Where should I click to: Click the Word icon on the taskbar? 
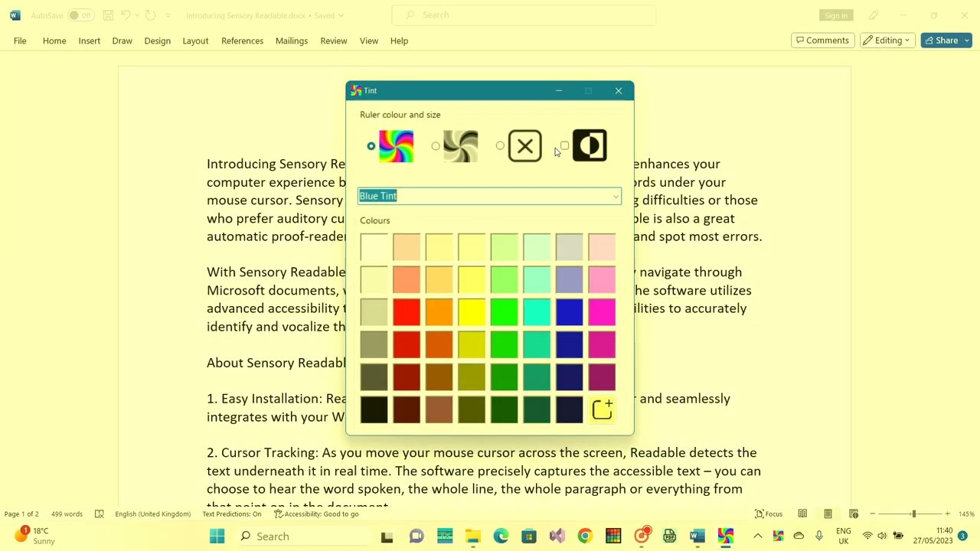pyautogui.click(x=697, y=536)
